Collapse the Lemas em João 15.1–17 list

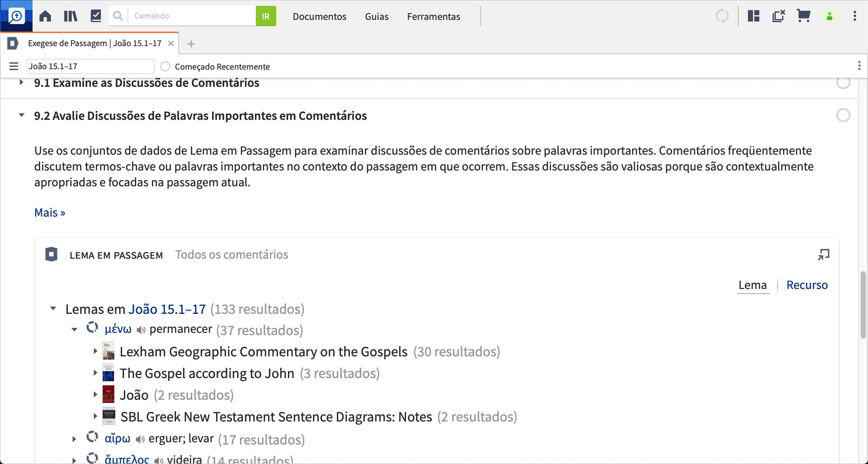[x=53, y=309]
